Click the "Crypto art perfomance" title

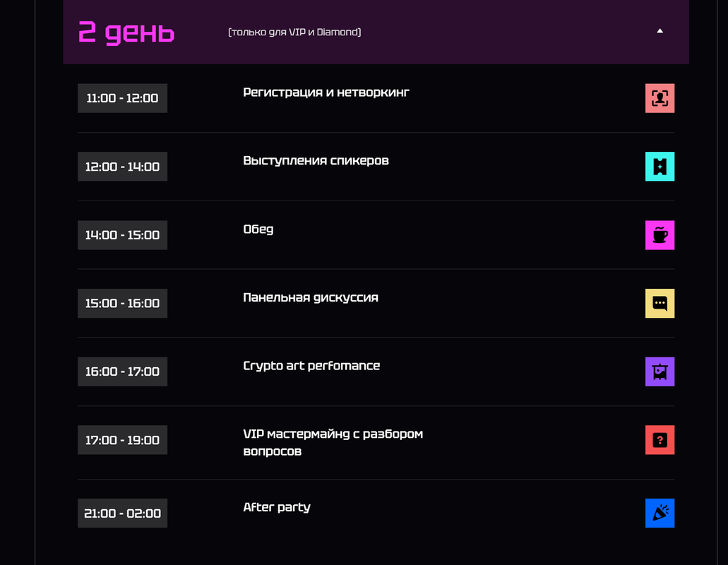point(311,366)
